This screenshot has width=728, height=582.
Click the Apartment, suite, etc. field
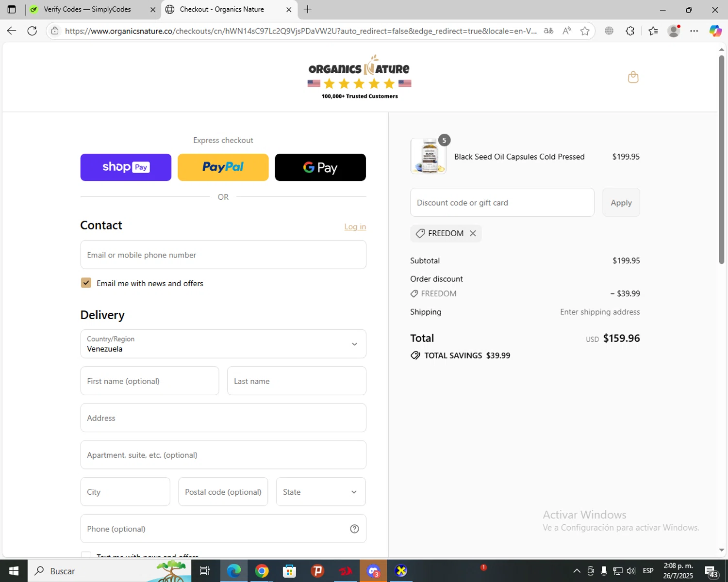pyautogui.click(x=223, y=454)
